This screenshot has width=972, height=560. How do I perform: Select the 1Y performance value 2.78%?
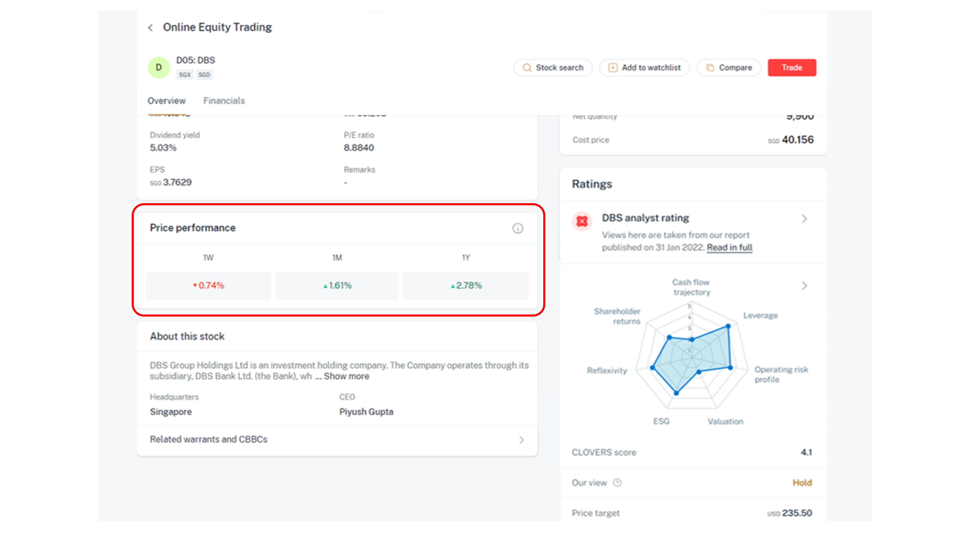(466, 285)
